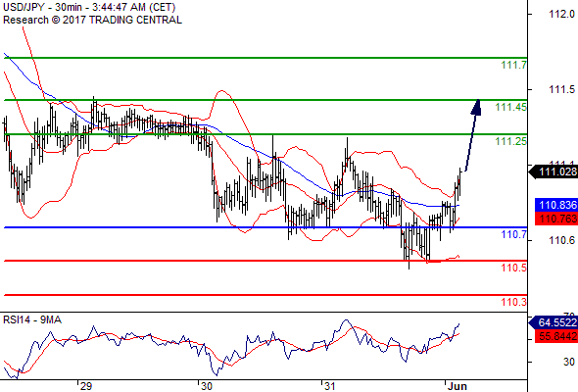Image resolution: width=578 pixels, height=392 pixels.
Task: Click the USD/JPY 30min chart title
Action: (x=89, y=7)
